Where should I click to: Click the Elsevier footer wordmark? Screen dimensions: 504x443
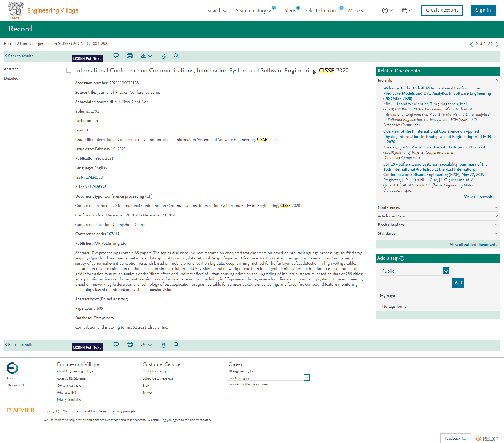pos(20,410)
